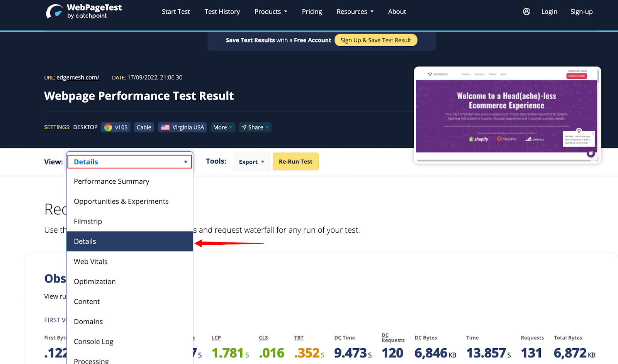The width and height of the screenshot is (618, 364).
Task: Click the tested page screenshot thumbnail
Action: [507, 115]
